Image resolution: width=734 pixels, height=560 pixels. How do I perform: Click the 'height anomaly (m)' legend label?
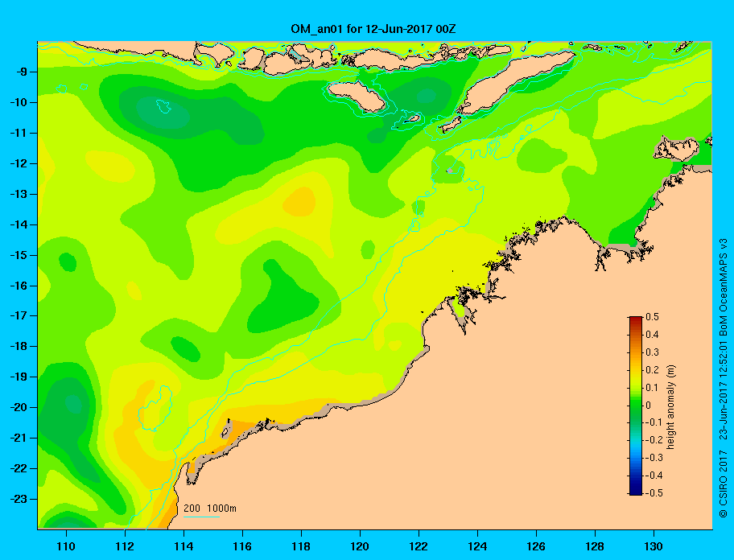[670, 407]
